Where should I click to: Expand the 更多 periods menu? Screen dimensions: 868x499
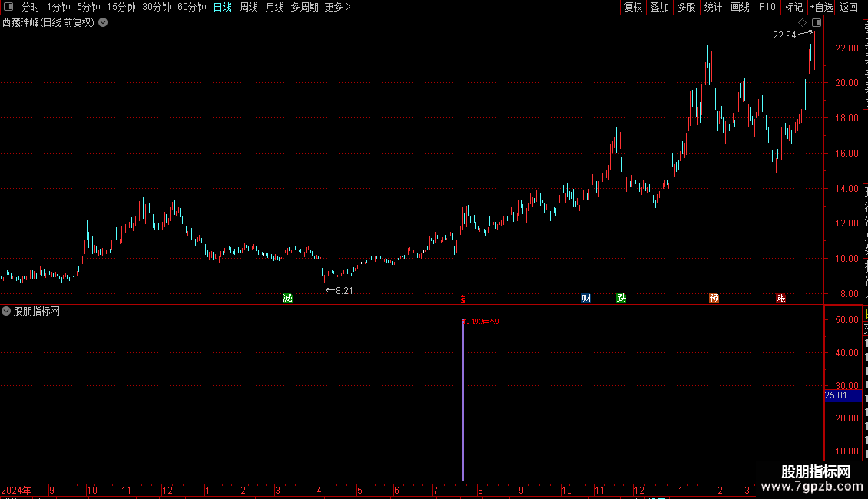point(338,7)
